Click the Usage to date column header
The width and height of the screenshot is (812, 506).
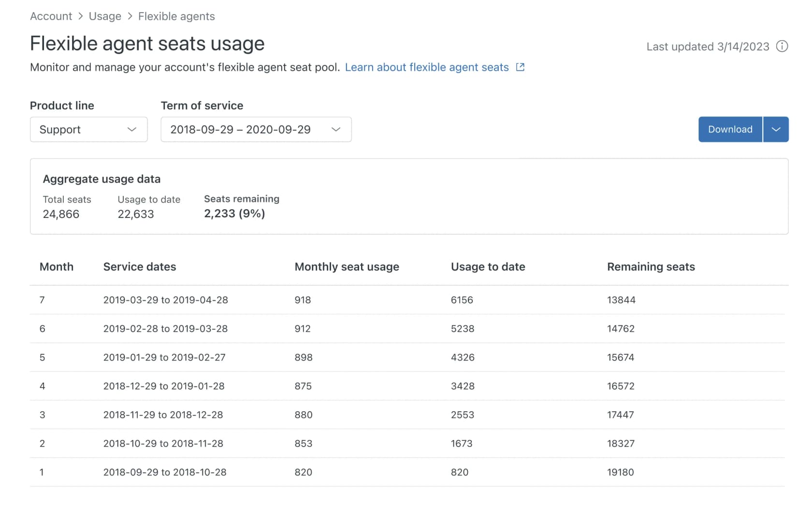click(x=488, y=267)
